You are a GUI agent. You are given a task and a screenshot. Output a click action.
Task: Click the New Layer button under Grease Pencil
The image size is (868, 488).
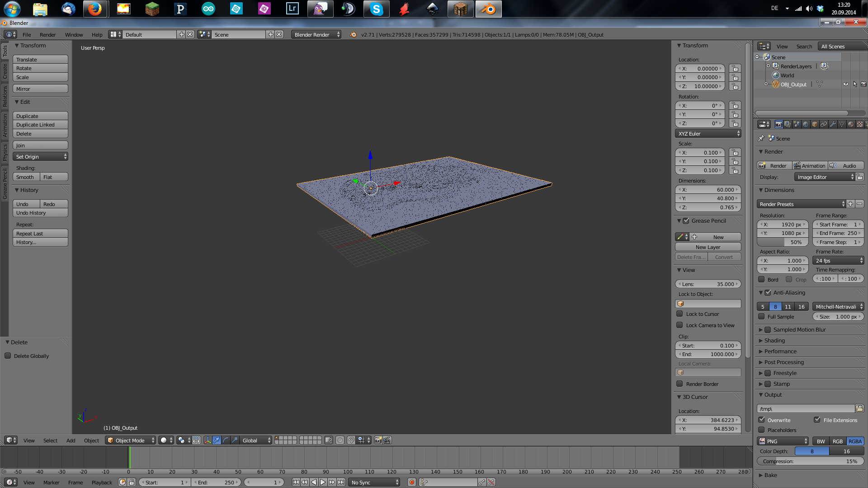(708, 247)
